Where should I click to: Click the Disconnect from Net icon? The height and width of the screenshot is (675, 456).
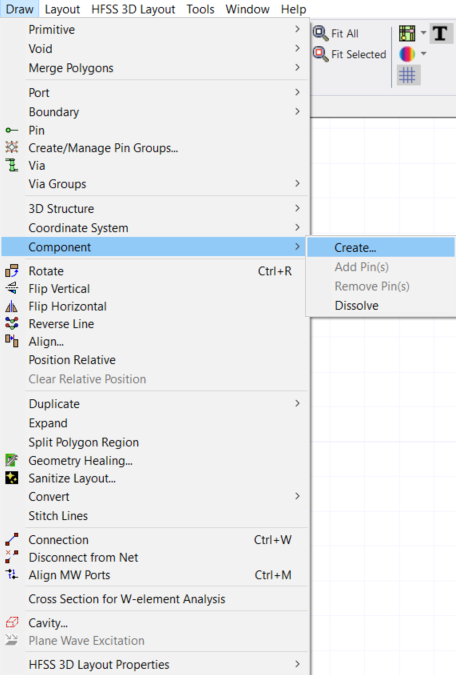[x=12, y=557]
